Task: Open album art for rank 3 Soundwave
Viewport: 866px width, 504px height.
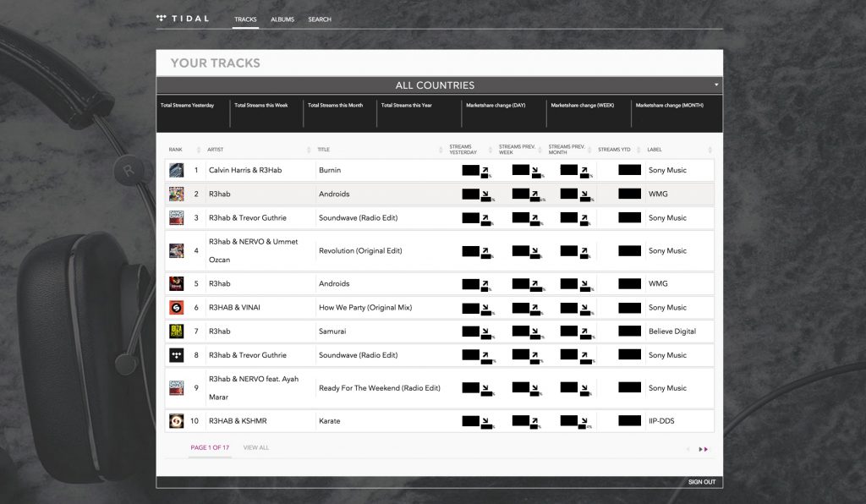Action: 176,217
